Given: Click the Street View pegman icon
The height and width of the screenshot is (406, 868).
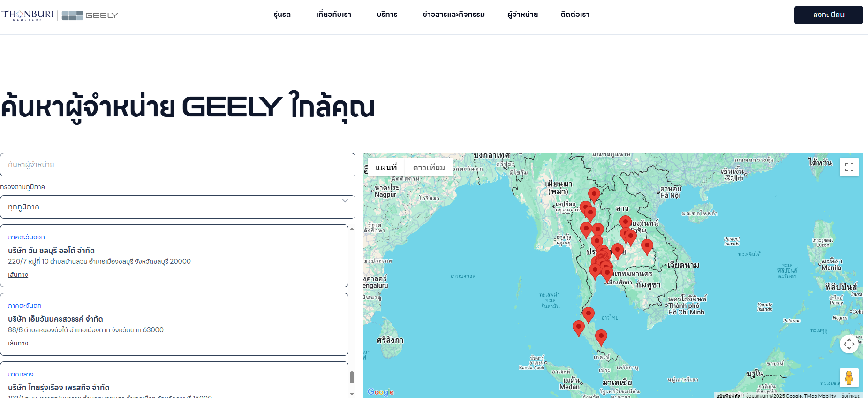Looking at the screenshot, I should [849, 378].
